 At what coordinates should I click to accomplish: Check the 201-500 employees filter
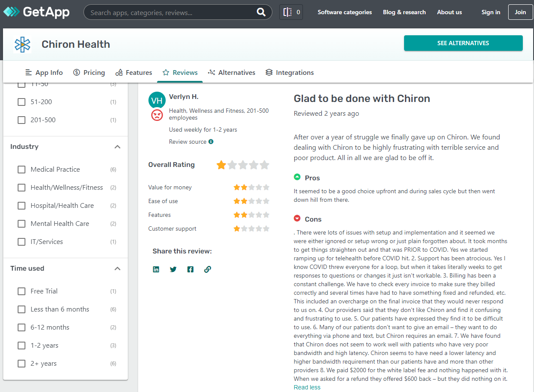22,120
